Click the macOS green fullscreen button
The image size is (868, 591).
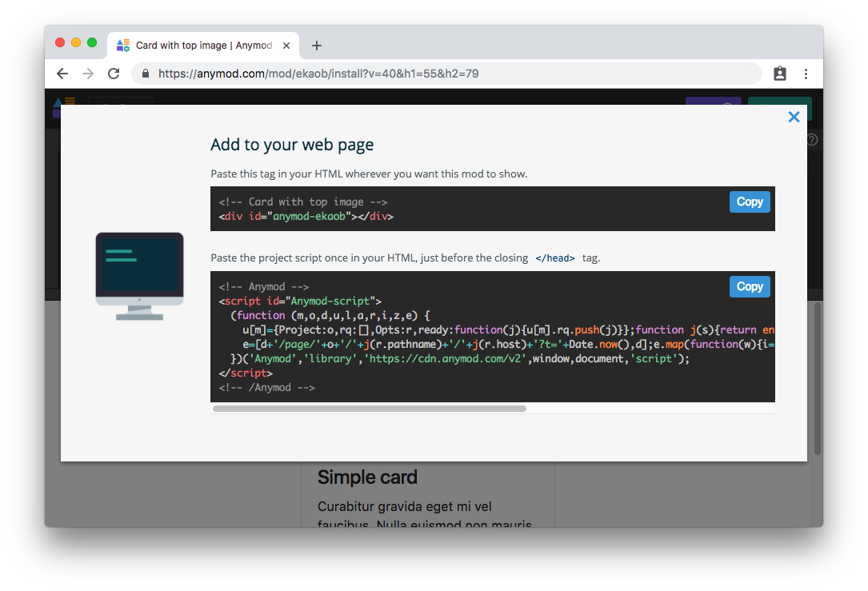point(92,42)
